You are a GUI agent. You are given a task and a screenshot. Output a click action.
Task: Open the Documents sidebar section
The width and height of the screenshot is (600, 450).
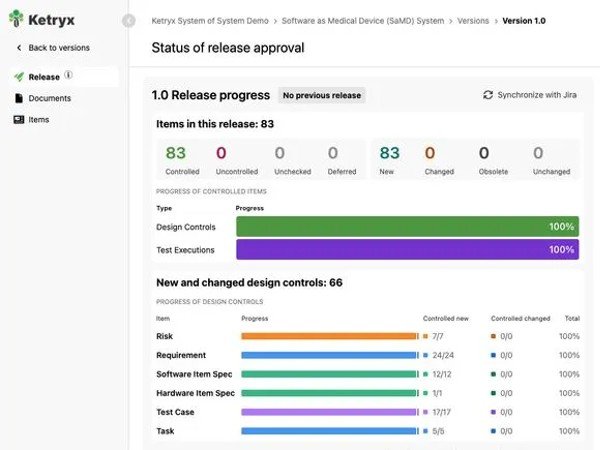(x=49, y=98)
